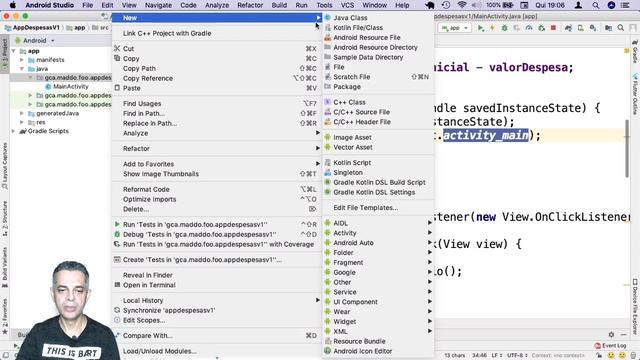Click the toolbar search magnifier icon

coord(620,28)
